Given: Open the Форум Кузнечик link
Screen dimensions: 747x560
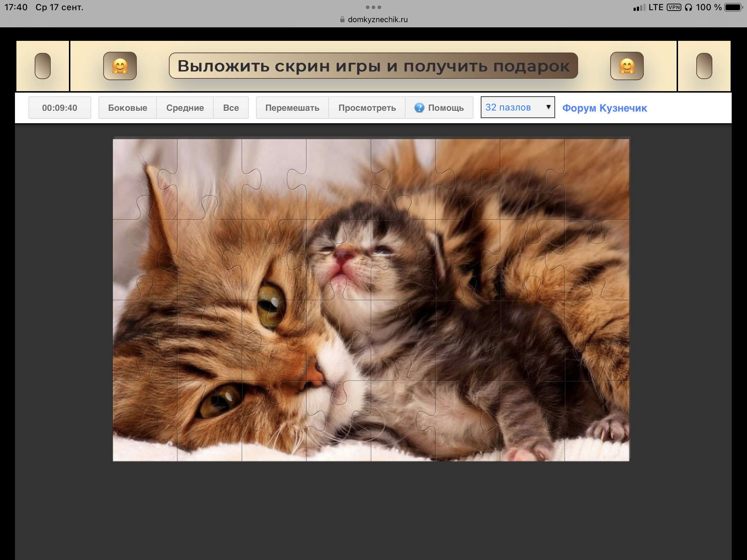Looking at the screenshot, I should pyautogui.click(x=604, y=108).
